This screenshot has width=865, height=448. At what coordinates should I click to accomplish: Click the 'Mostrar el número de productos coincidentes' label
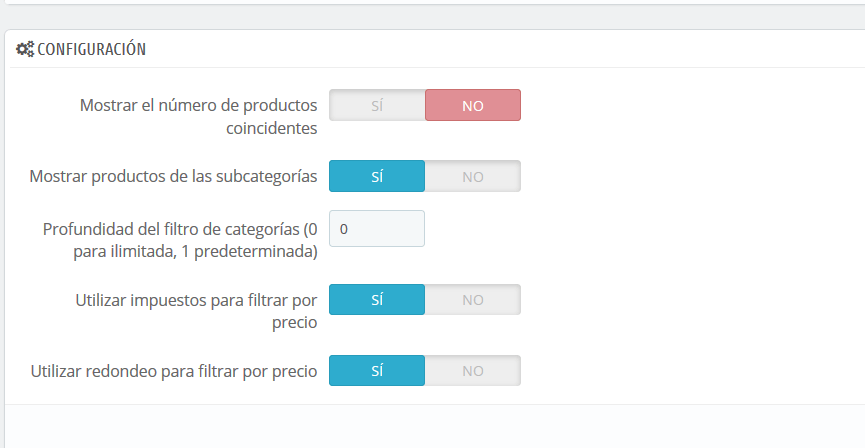199,116
